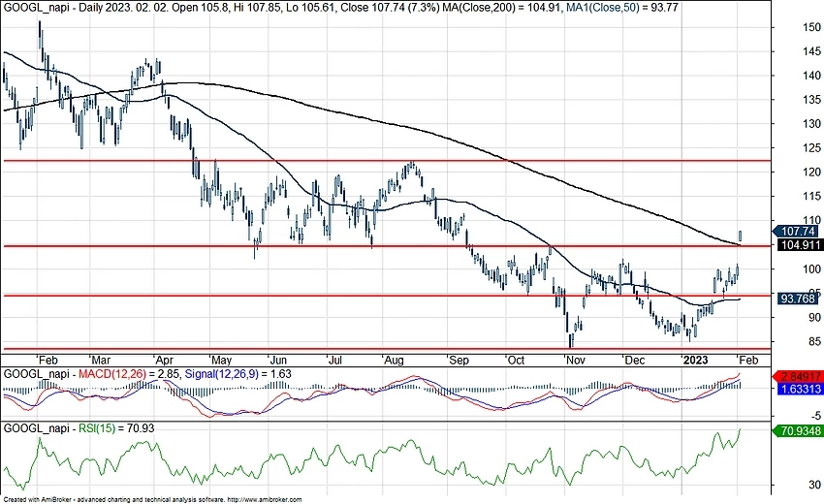Click the RSI(15) = 70.93 label

[116, 428]
